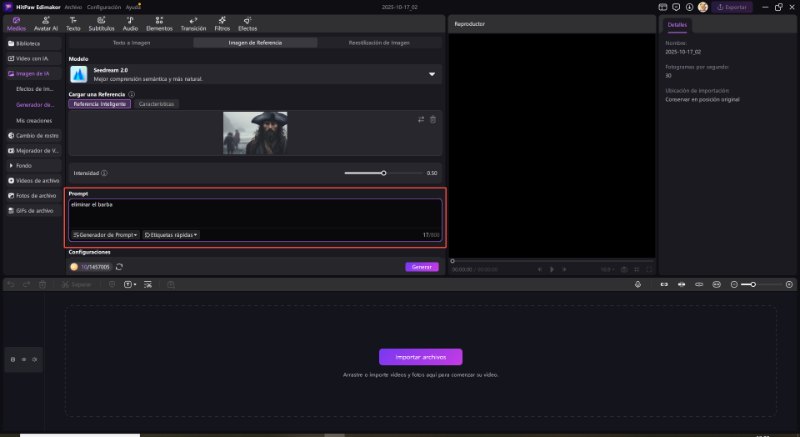Image resolution: width=800 pixels, height=437 pixels.
Task: Open the Subtítulos panel
Action: (x=101, y=24)
